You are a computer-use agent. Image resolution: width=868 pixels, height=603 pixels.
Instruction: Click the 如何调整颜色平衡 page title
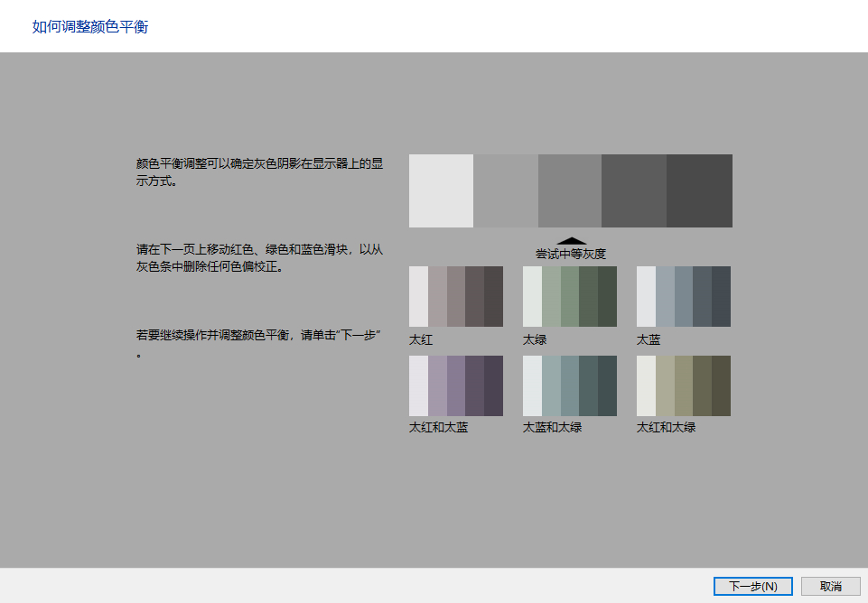pos(90,27)
